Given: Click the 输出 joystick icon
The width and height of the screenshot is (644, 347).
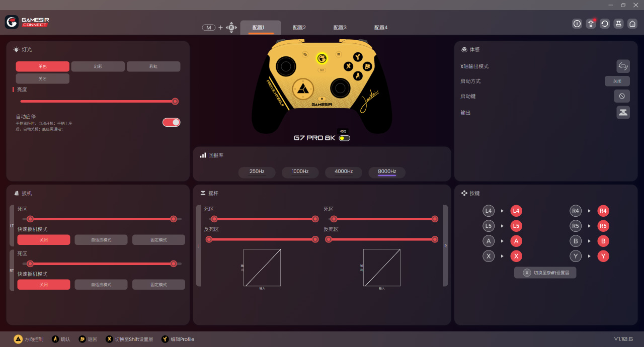Looking at the screenshot, I should (x=623, y=112).
